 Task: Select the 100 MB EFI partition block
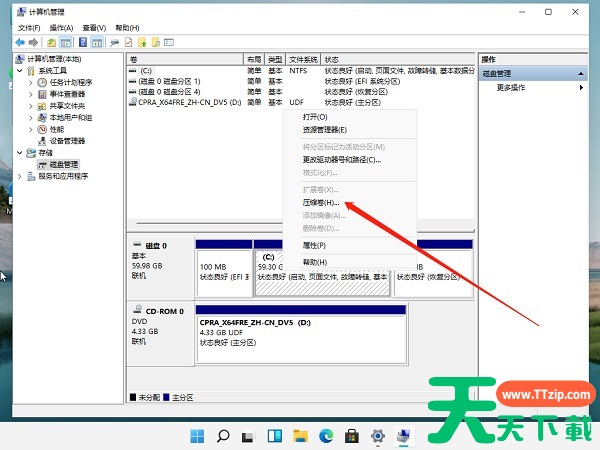tap(223, 270)
